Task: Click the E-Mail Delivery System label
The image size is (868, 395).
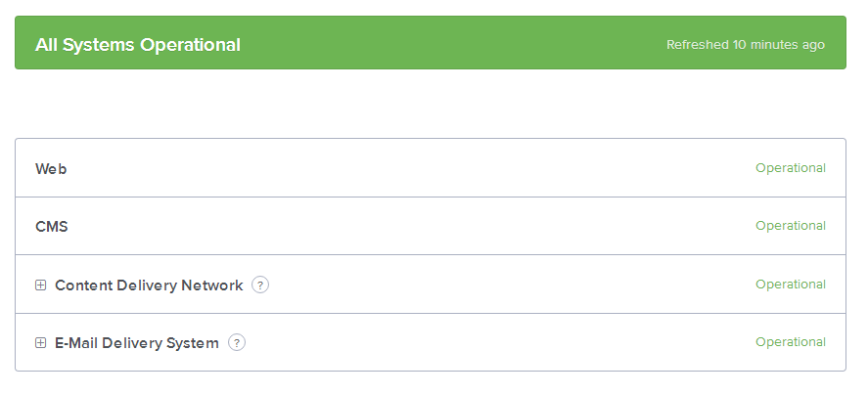Action: (137, 343)
